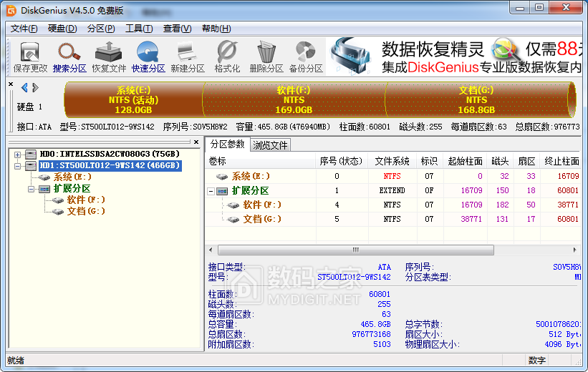Select 新建分区 new partition tool

pyautogui.click(x=188, y=57)
